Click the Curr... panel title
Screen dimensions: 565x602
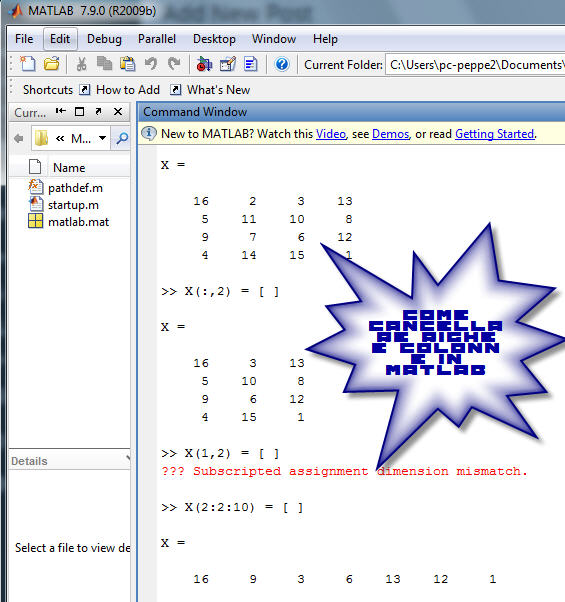[30, 112]
